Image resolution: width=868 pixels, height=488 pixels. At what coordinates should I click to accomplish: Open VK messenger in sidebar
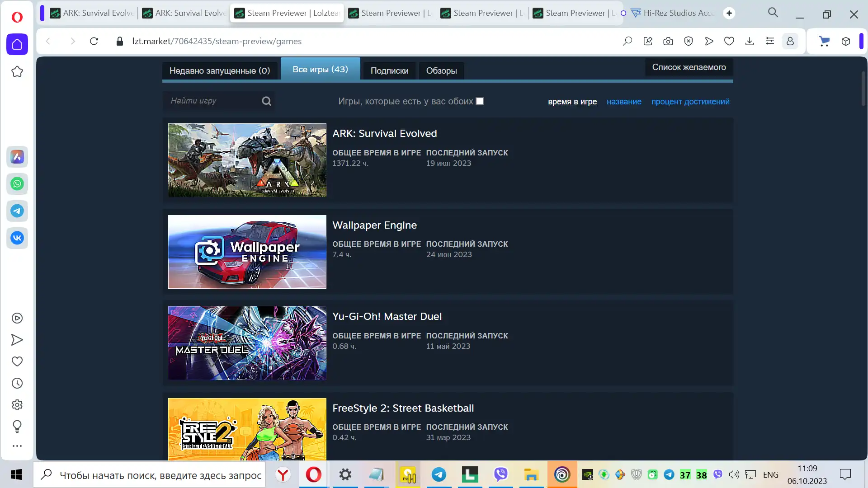click(17, 238)
